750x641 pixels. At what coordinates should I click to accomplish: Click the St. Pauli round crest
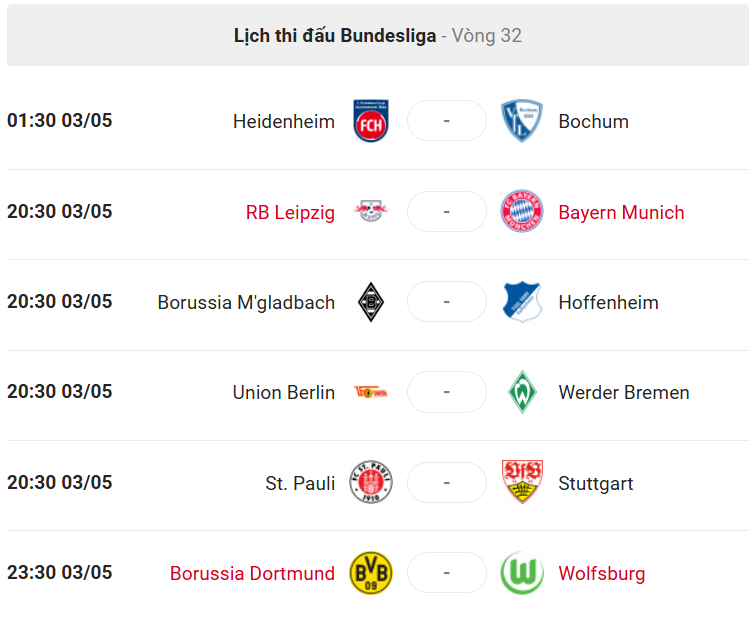coord(371,482)
